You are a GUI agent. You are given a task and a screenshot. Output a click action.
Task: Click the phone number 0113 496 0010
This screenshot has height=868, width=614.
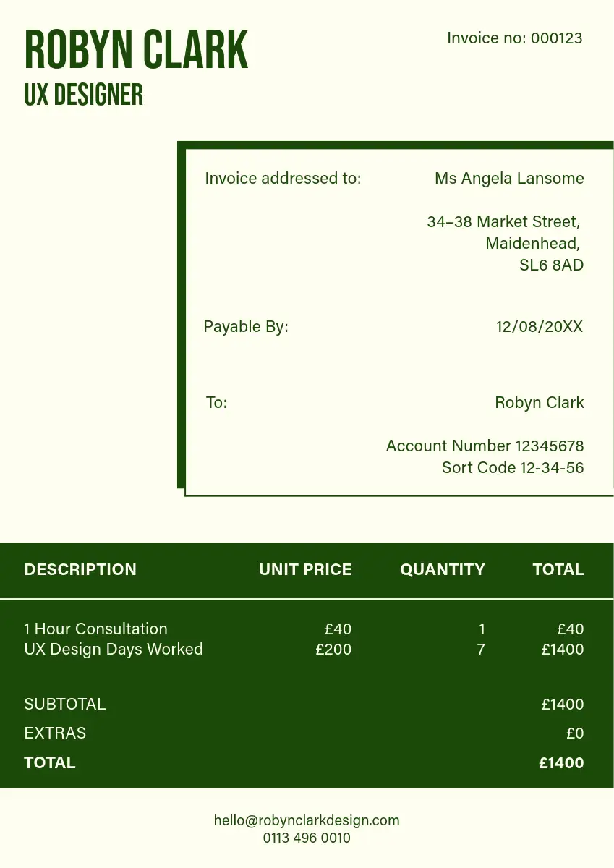pyautogui.click(x=307, y=838)
